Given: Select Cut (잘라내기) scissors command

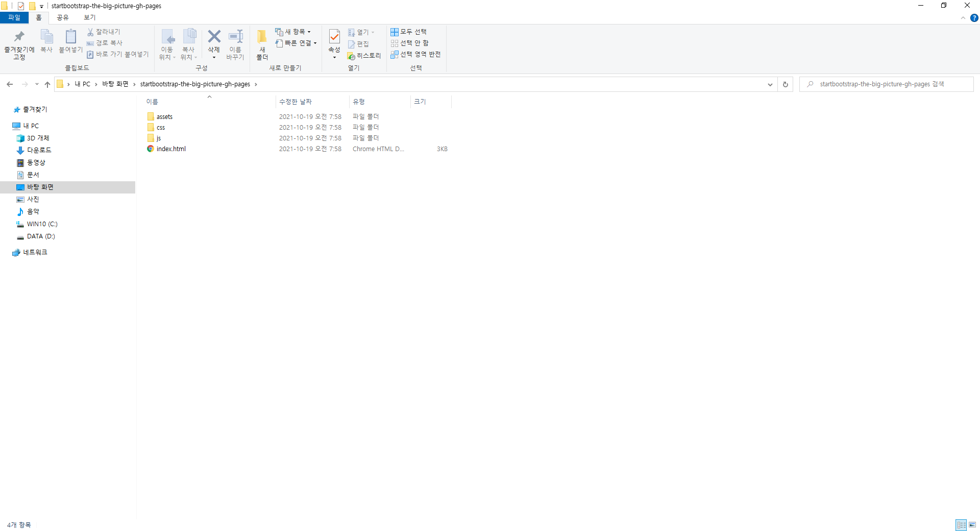Looking at the screenshot, I should (x=104, y=32).
